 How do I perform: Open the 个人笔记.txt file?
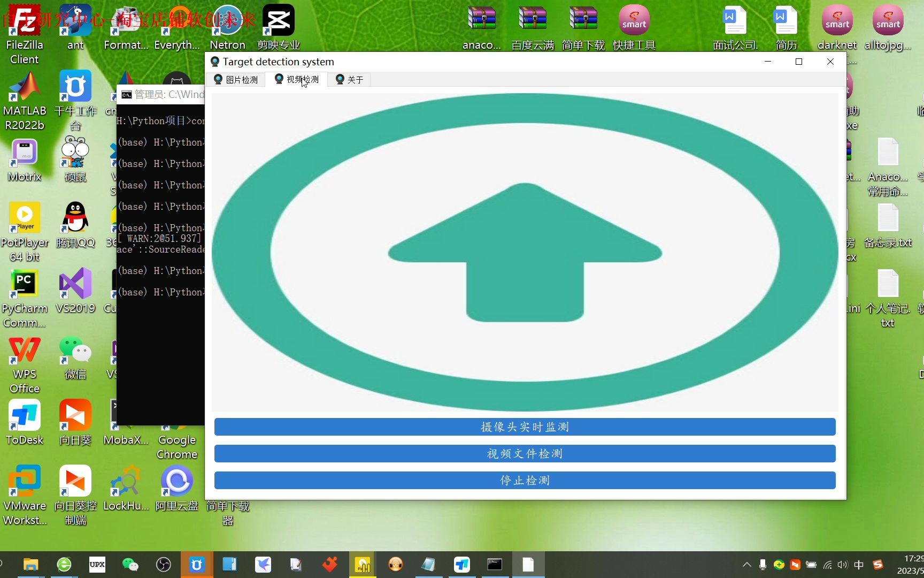[888, 299]
